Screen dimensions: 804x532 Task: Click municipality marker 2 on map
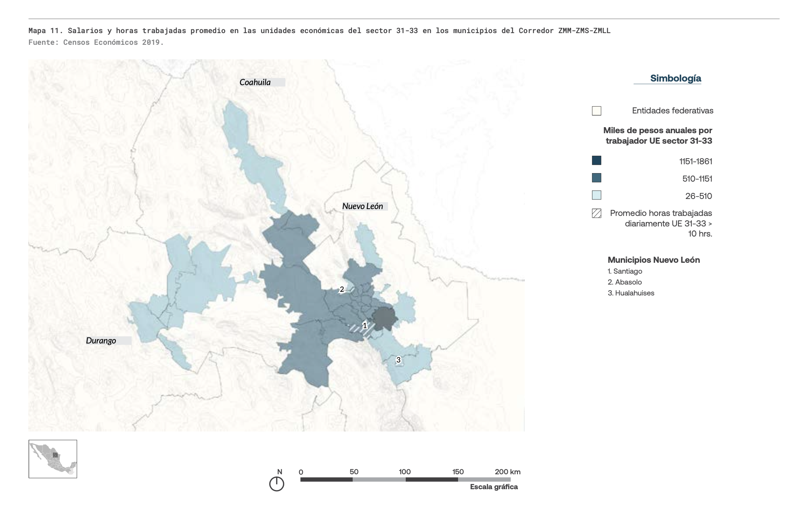click(x=342, y=289)
